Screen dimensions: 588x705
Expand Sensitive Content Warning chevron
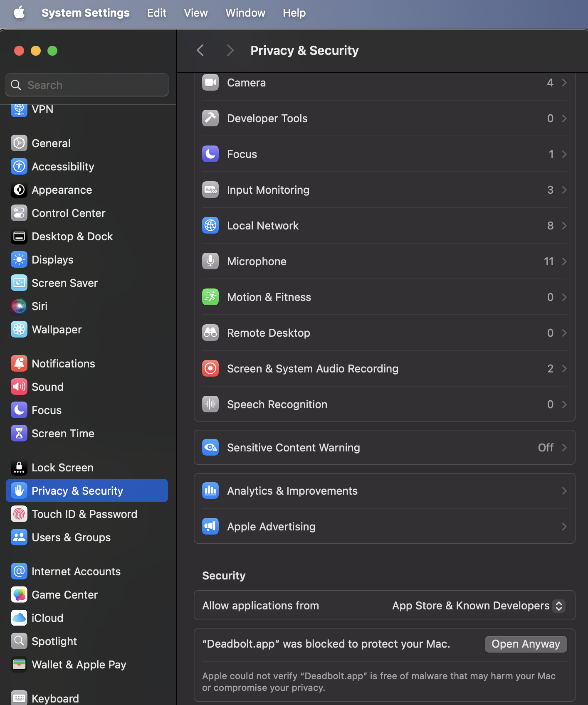tap(564, 448)
